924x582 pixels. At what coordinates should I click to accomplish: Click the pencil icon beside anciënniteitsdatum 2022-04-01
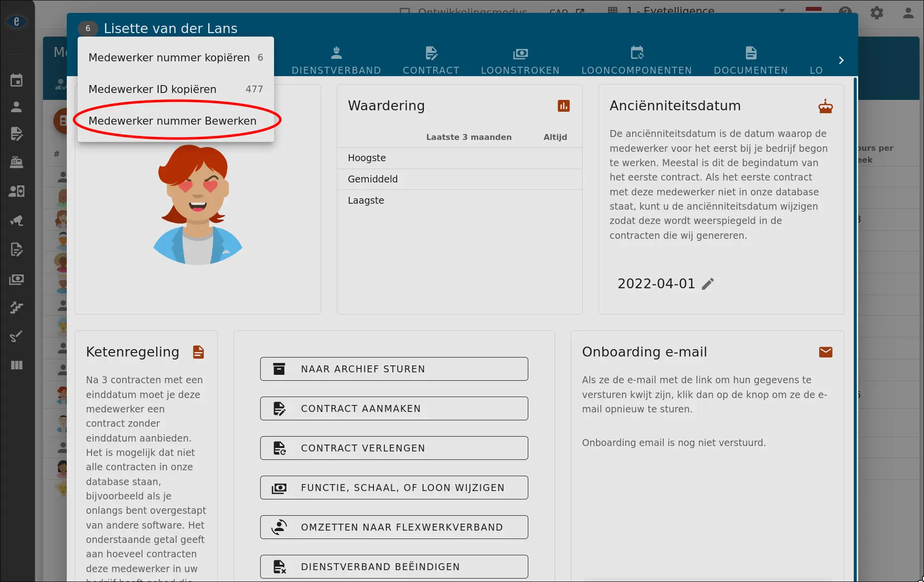pos(708,284)
